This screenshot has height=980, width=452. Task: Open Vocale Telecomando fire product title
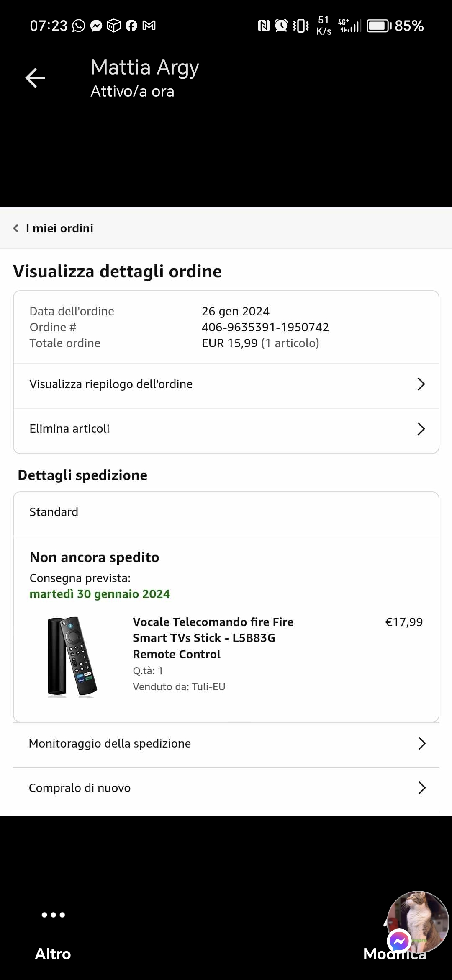point(213,638)
